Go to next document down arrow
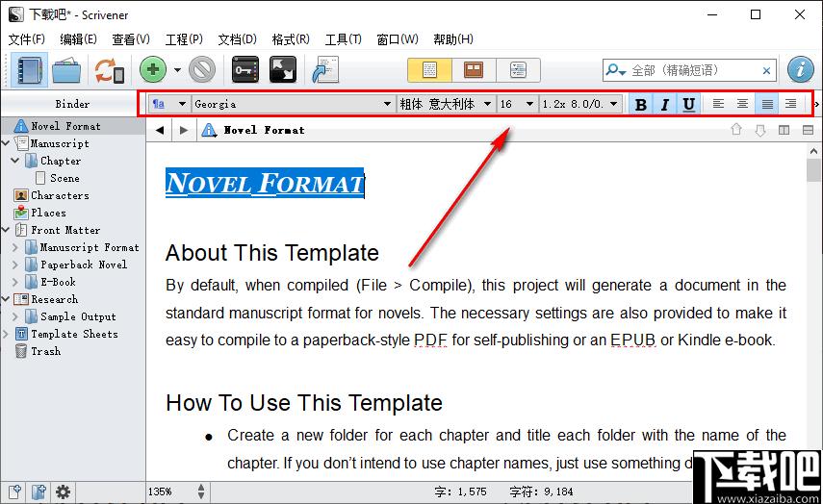Screen dimensions: 823x504 tap(760, 130)
